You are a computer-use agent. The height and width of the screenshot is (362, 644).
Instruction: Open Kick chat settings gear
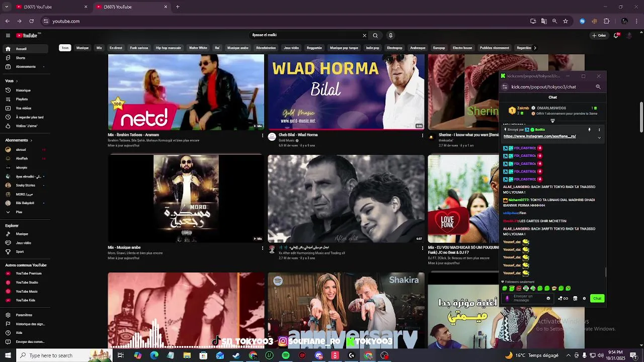(x=584, y=299)
